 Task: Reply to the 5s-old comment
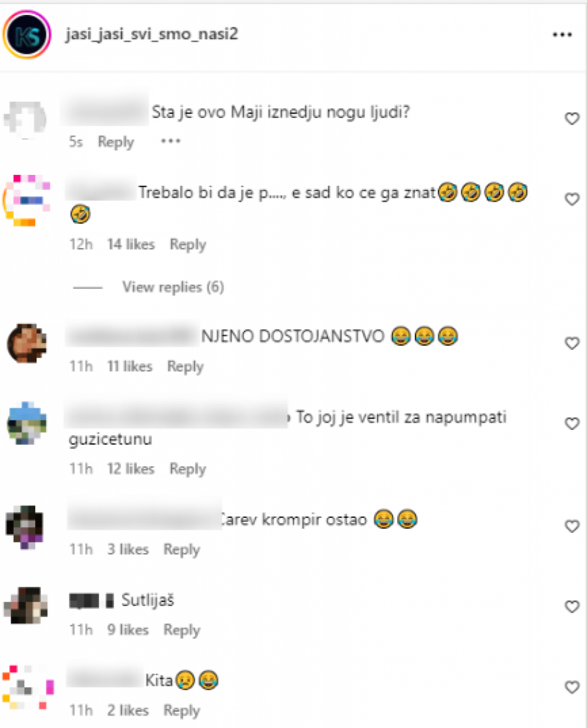coord(115,142)
